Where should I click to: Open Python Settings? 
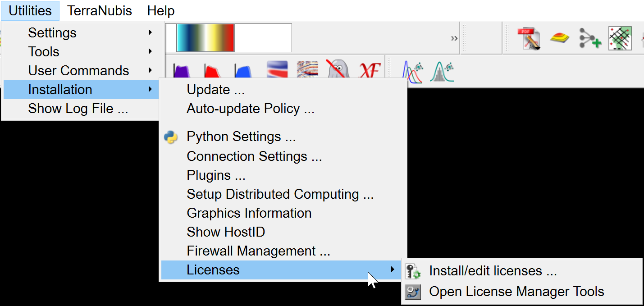tap(241, 137)
